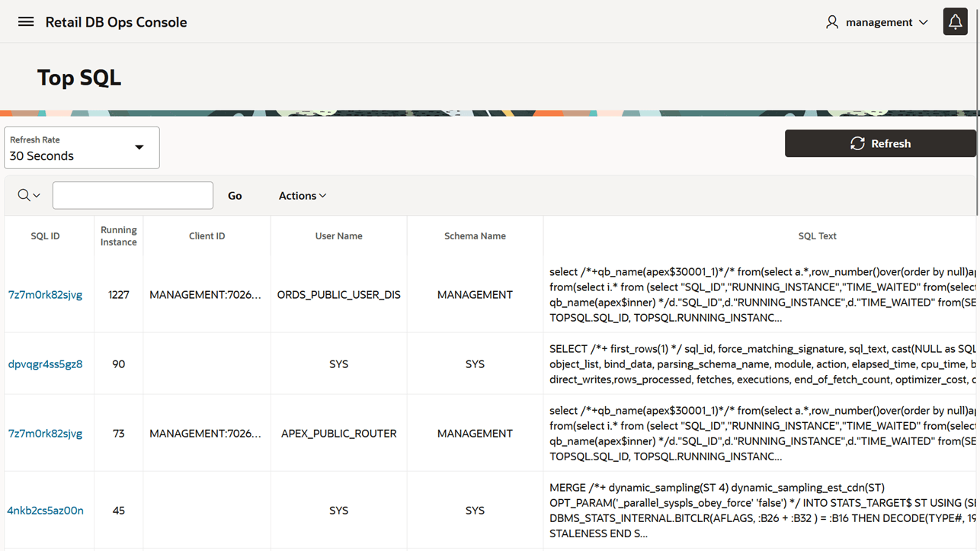
Task: Click SYS user name in dpvqgr4ss5gz8 row
Action: pyautogui.click(x=338, y=364)
